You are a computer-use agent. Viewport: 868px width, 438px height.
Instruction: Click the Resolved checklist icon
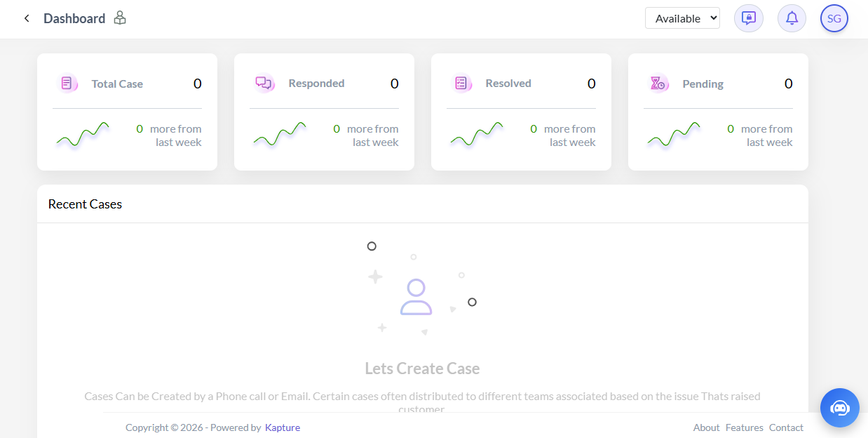coord(461,84)
